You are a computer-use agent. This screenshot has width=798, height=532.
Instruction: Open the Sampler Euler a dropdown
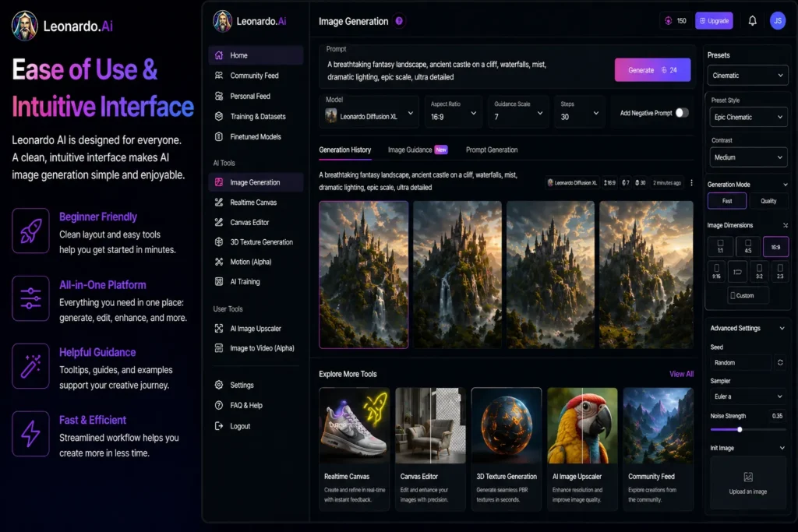pyautogui.click(x=748, y=396)
